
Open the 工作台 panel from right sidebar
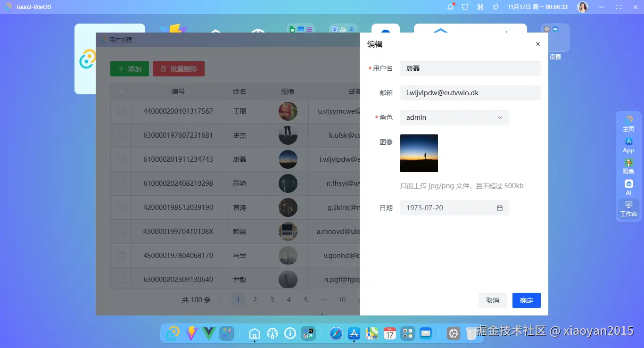pos(628,207)
